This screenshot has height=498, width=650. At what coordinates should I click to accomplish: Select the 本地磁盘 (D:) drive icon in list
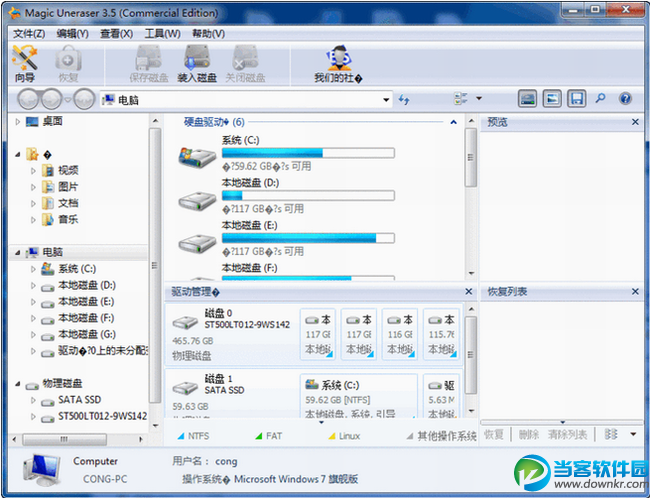coord(197,201)
